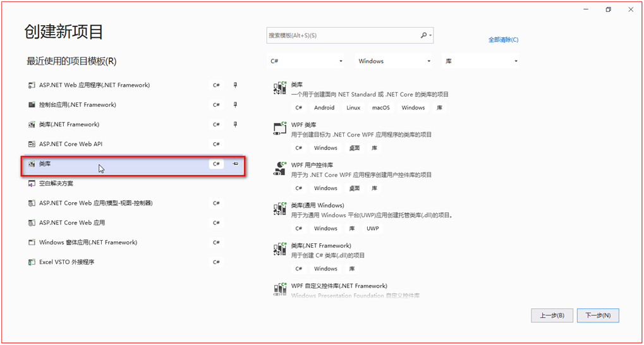Click the 上一步(B) button
The width and height of the screenshot is (644, 345).
552,315
